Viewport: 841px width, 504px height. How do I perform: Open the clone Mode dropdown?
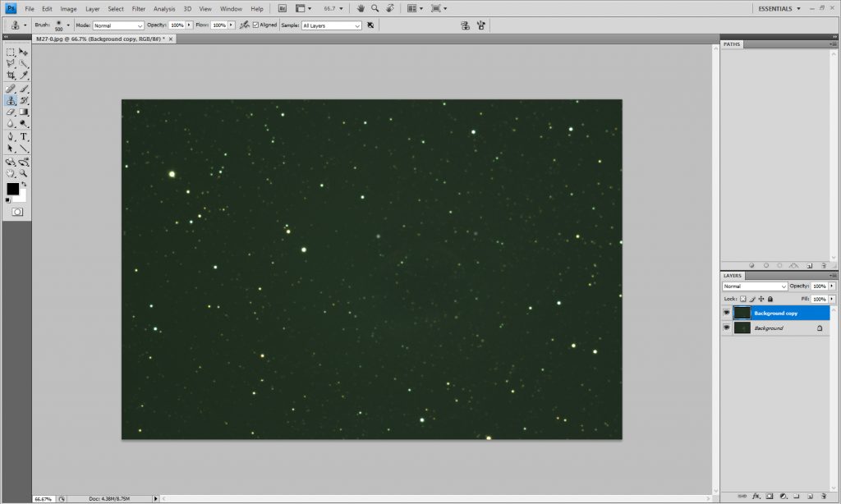click(x=118, y=25)
